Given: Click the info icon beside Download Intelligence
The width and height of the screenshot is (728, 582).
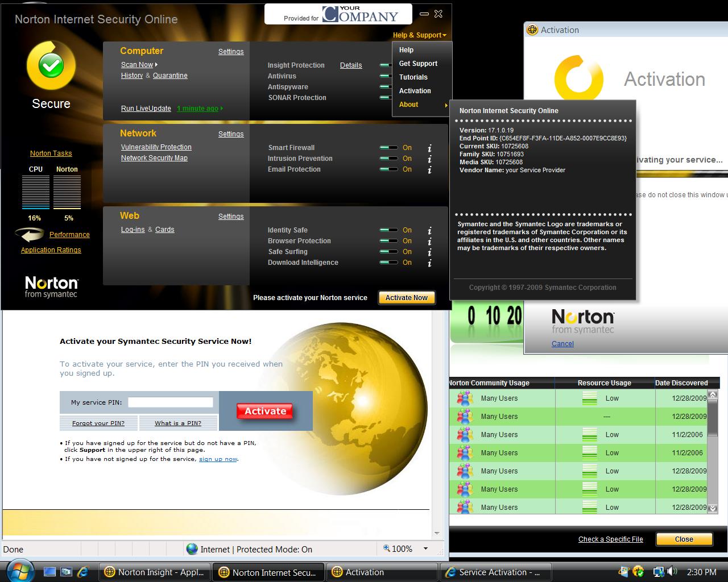Looking at the screenshot, I should coord(429,263).
